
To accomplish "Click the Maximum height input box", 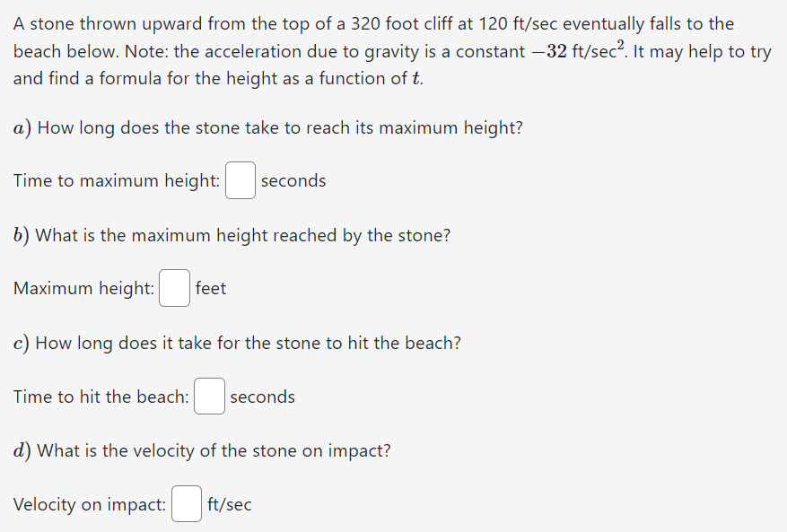I will (x=174, y=288).
